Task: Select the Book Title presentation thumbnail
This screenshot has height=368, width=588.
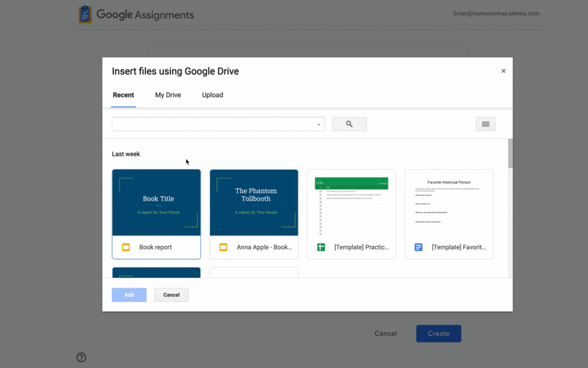Action: point(156,203)
